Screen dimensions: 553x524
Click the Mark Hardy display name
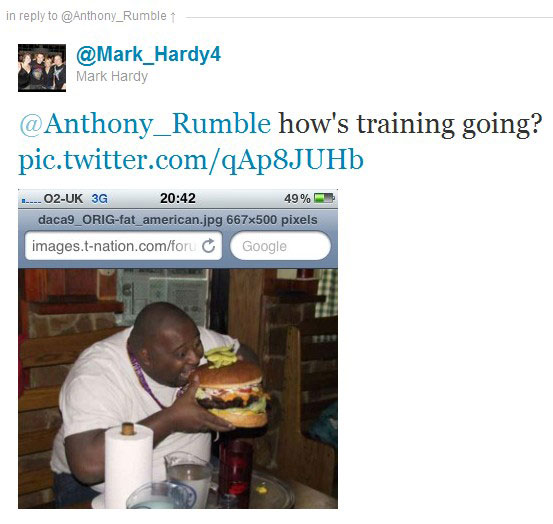coord(112,76)
